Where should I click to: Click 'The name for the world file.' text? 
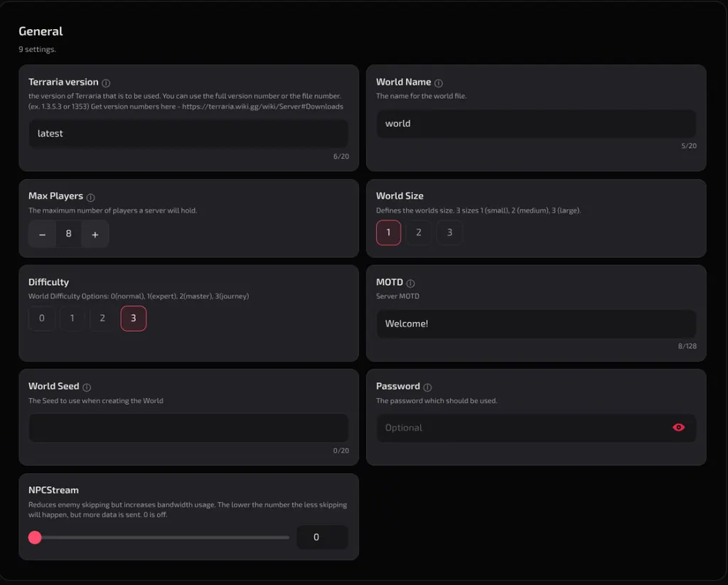(x=421, y=96)
